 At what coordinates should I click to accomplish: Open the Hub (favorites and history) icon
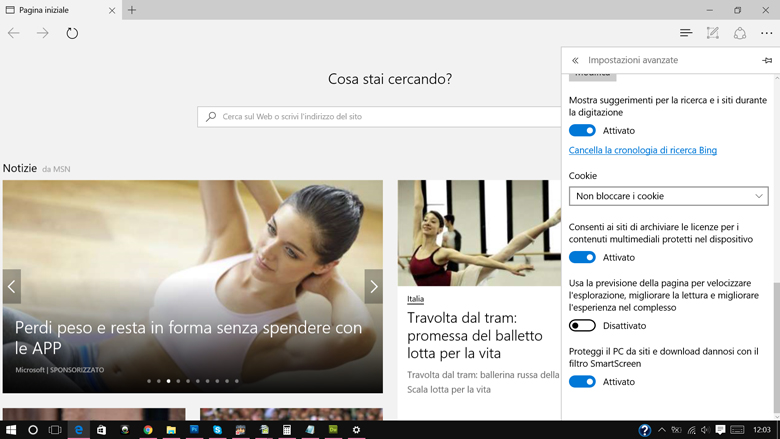[x=686, y=33]
